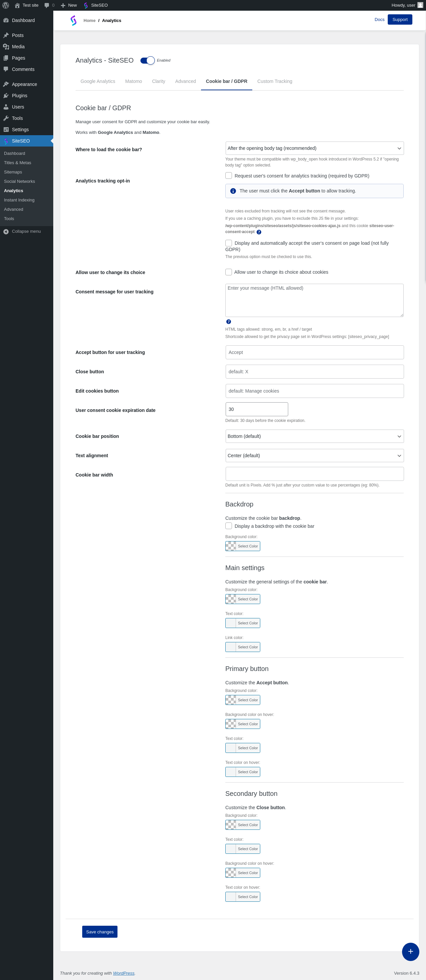Image resolution: width=426 pixels, height=980 pixels.
Task: Click the help icon next to siteseo-user-consent-accept
Action: [x=259, y=232]
